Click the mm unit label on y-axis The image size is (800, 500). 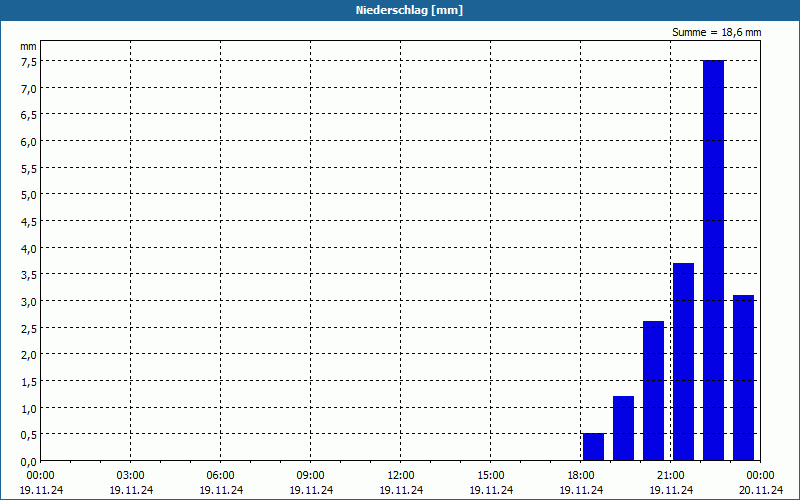point(28,47)
